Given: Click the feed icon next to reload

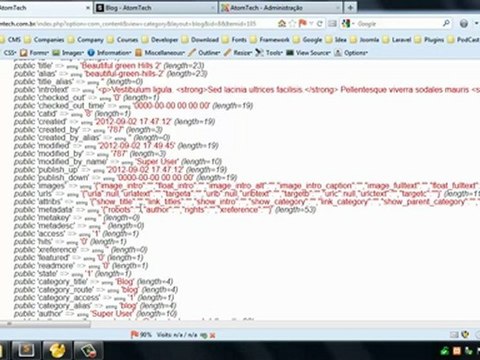Looking at the screenshot, I should (x=332, y=24).
